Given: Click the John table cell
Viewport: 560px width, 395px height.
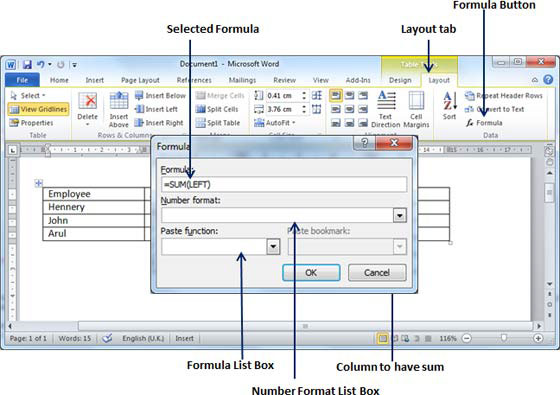Looking at the screenshot, I should (94, 220).
